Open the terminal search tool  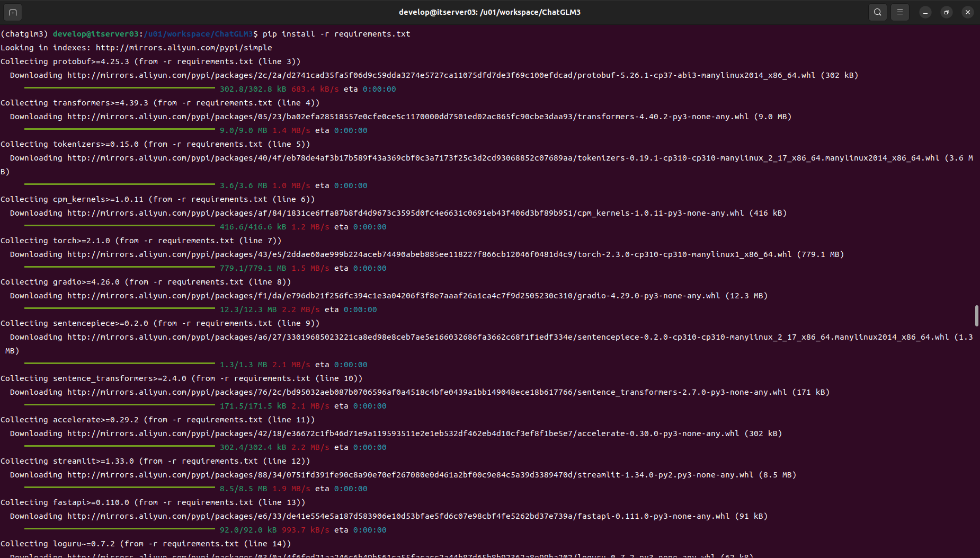[878, 12]
